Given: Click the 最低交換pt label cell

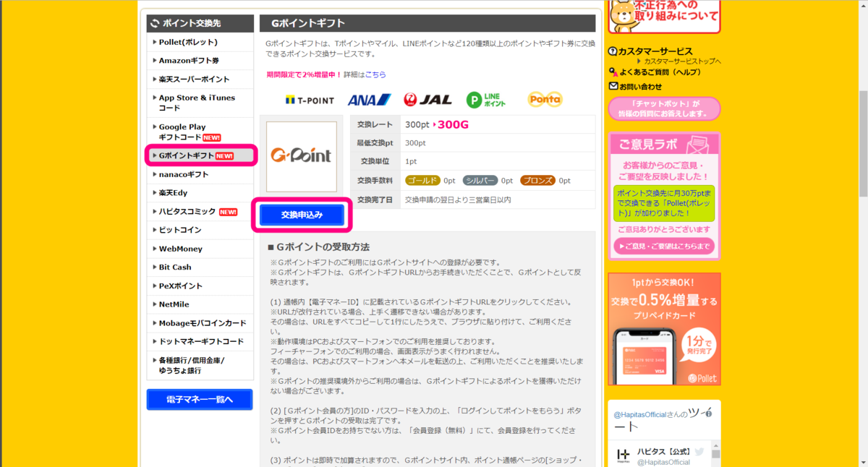Looking at the screenshot, I should [375, 143].
